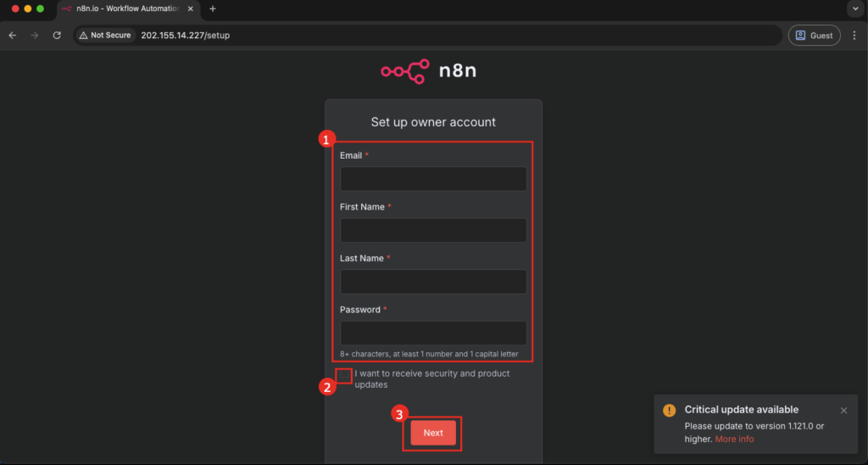The image size is (868, 465).
Task: Click the Next button
Action: click(x=433, y=433)
